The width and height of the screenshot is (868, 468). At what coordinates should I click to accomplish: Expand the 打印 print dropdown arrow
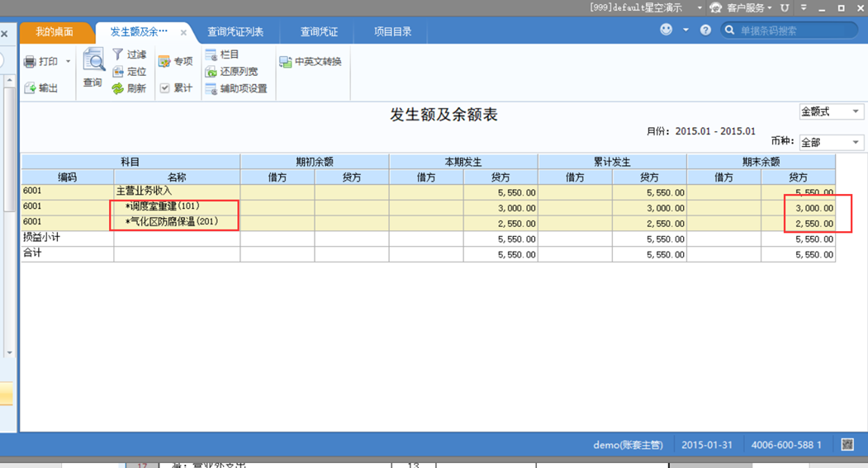(69, 62)
